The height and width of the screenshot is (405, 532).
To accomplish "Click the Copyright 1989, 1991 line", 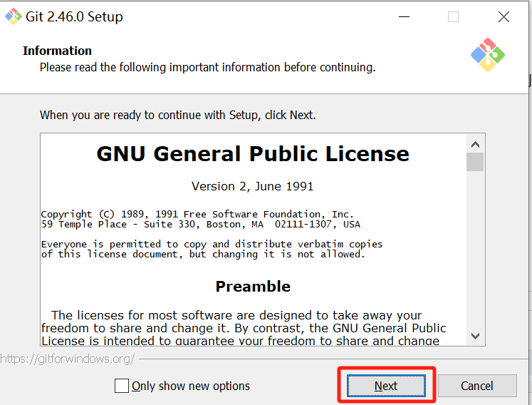I will (197, 214).
